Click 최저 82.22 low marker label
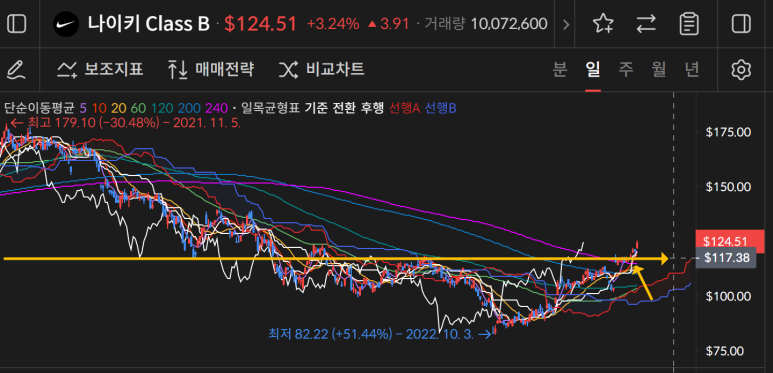The image size is (773, 373). point(379,334)
